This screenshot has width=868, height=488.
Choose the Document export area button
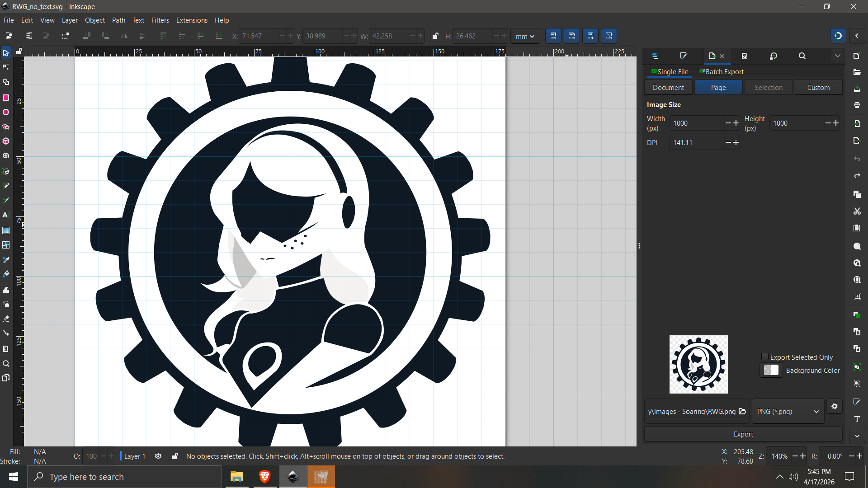click(x=668, y=88)
